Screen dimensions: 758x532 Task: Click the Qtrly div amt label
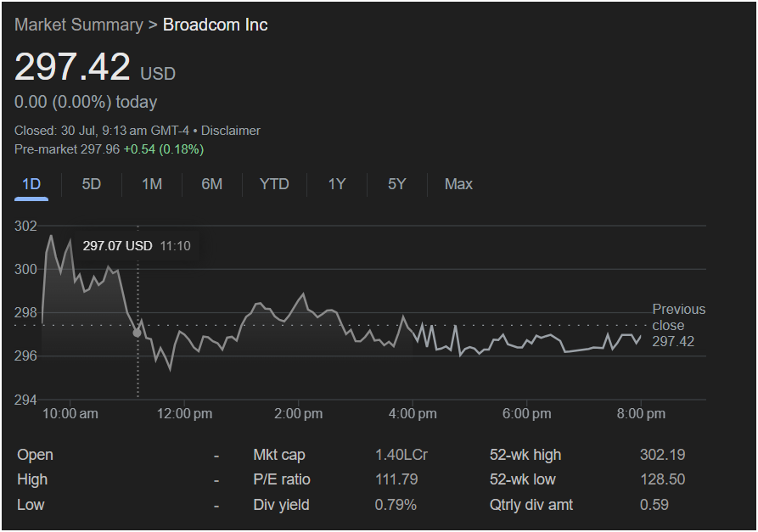531,505
